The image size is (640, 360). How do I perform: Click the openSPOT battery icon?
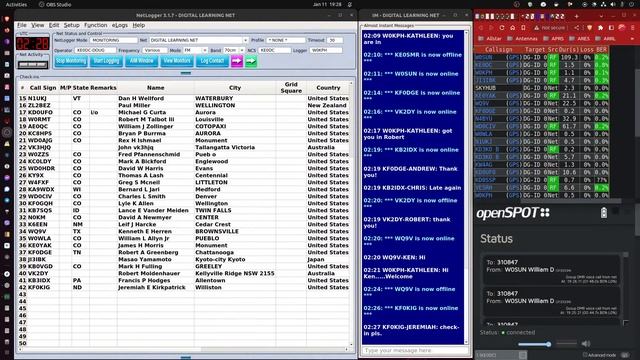click(x=604, y=213)
